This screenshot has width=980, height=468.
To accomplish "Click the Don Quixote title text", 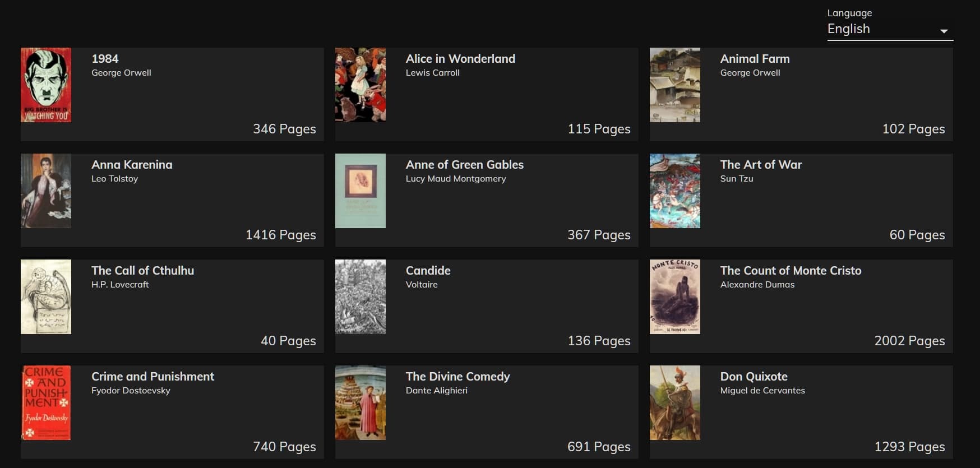I will pyautogui.click(x=754, y=377).
